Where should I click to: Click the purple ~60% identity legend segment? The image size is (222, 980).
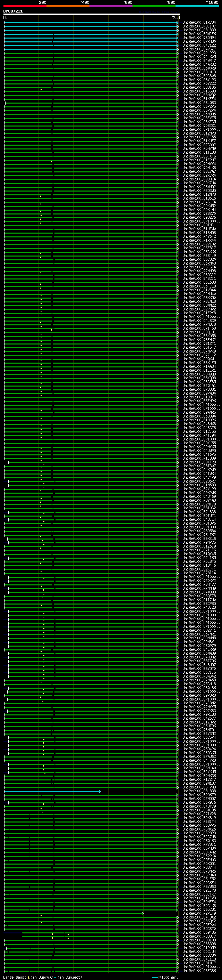[111, 6]
